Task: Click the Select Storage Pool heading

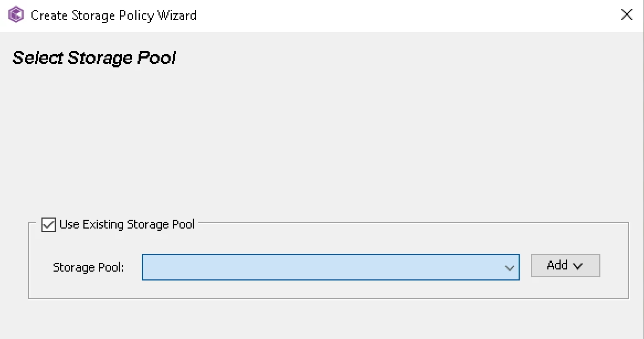Action: (x=94, y=58)
